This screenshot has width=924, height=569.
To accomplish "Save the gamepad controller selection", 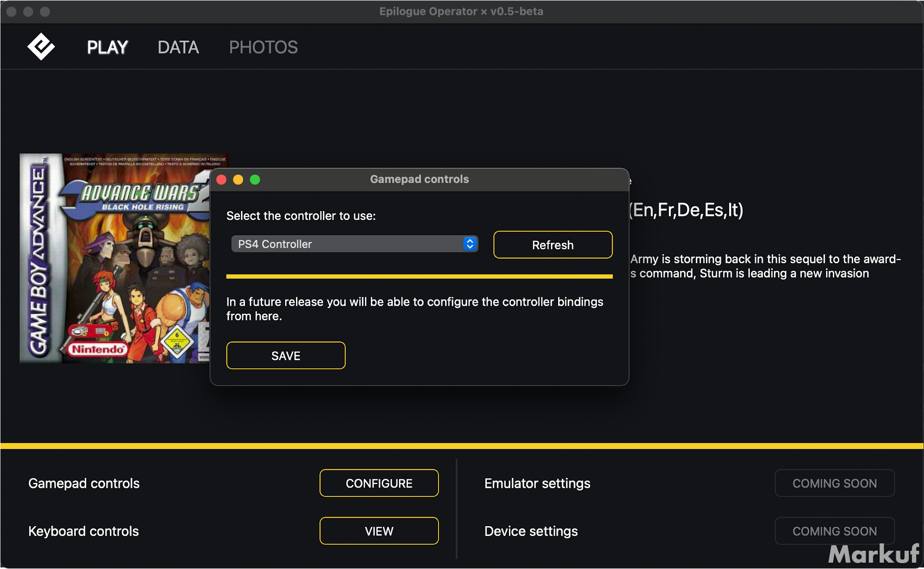I will [286, 356].
